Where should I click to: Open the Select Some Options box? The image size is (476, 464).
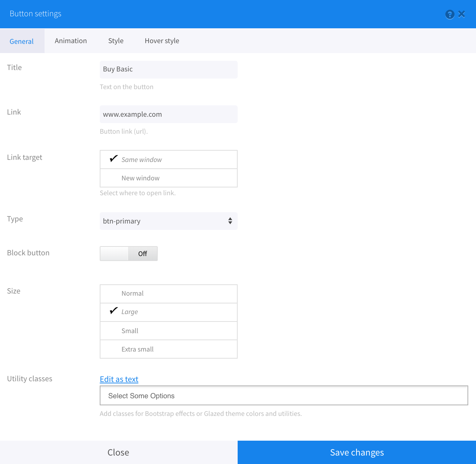[x=284, y=396]
